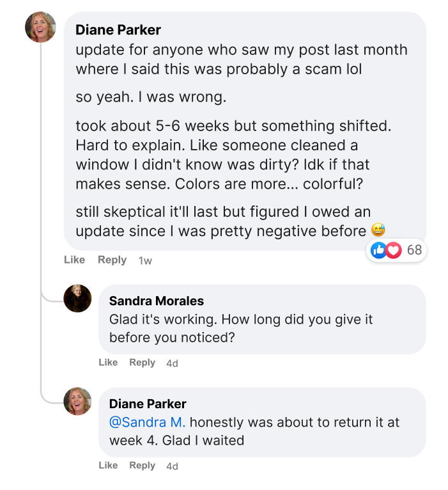Click the blue thumbs-up reaction icon
Viewport: 448px width, 490px height.
(x=378, y=250)
